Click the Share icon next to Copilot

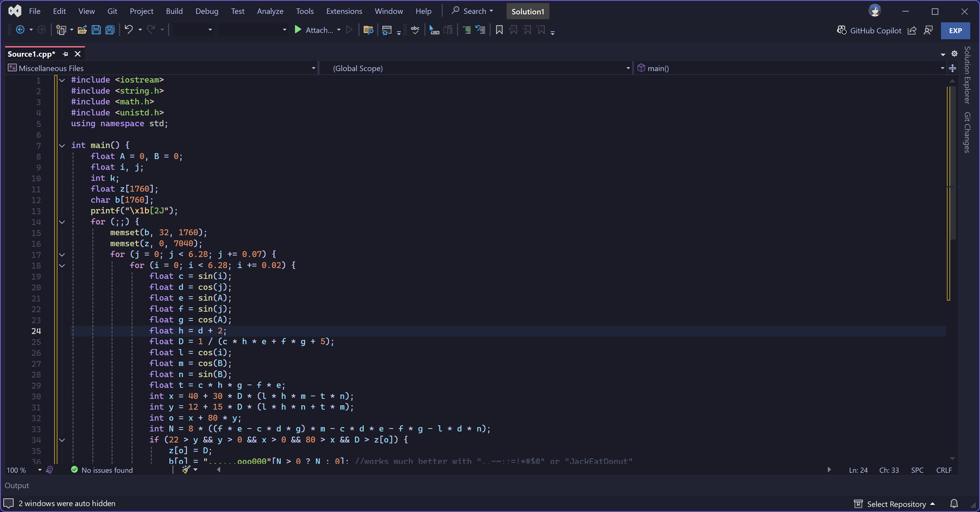coord(912,31)
